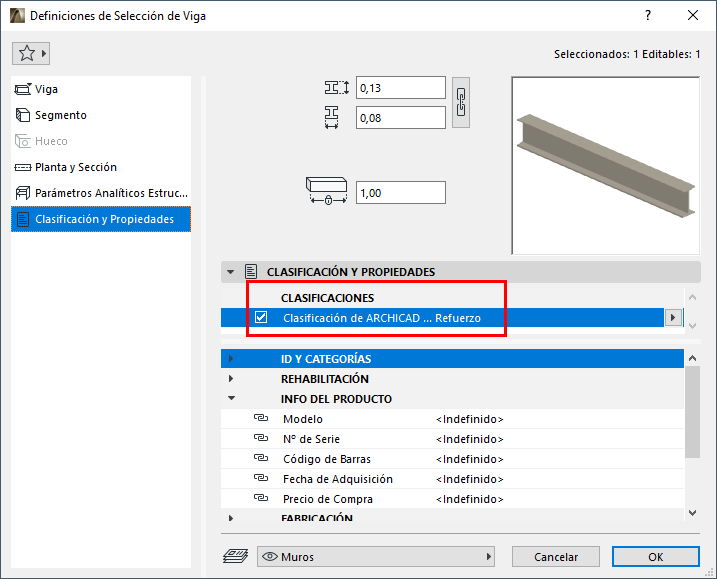Expand the Rehabilitación group

[231, 379]
